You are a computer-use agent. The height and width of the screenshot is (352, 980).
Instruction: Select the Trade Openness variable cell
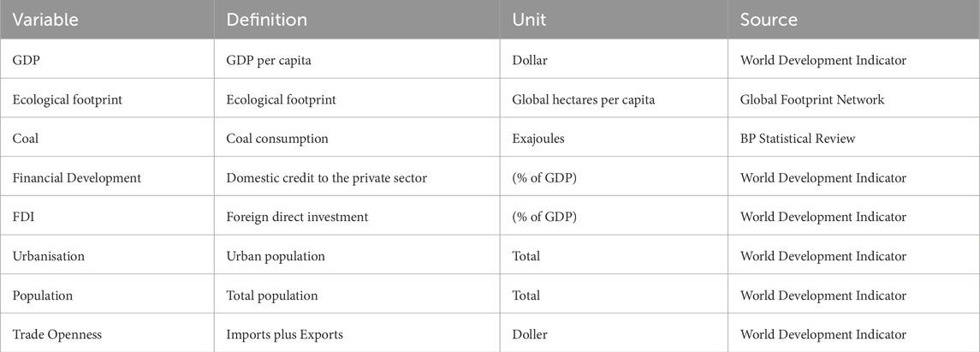click(107, 335)
